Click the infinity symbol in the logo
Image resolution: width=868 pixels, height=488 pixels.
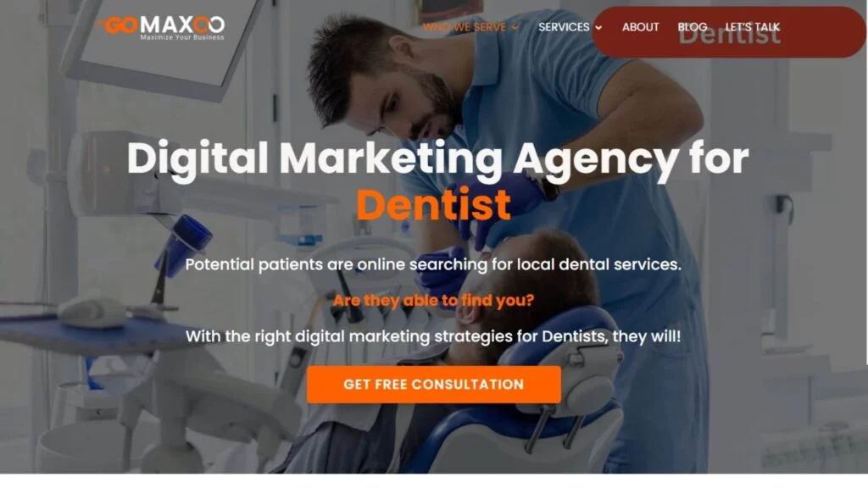210,25
